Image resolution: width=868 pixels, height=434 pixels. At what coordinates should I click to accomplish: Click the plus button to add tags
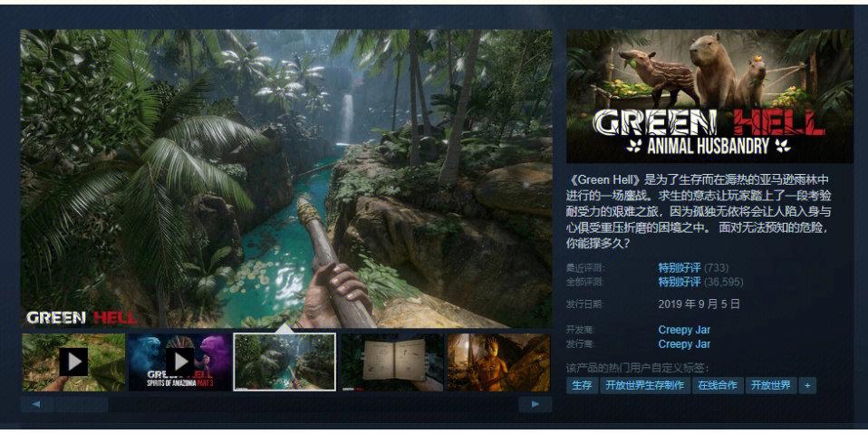click(x=807, y=386)
